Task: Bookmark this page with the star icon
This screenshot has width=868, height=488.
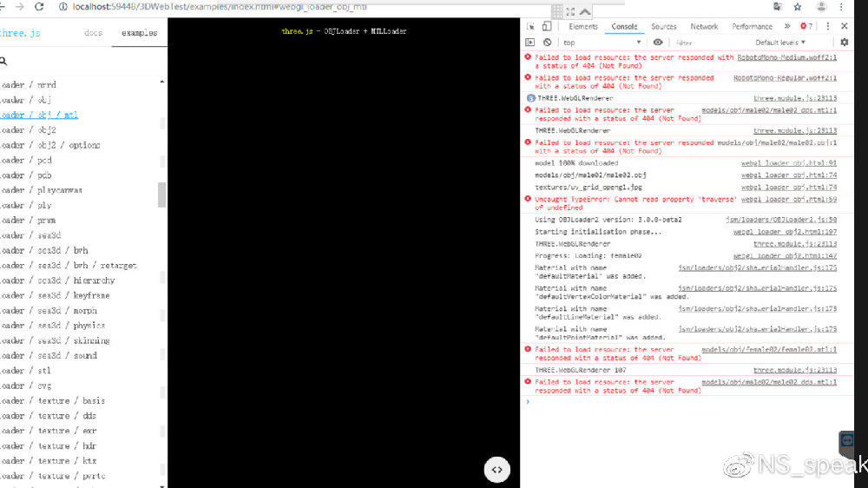Action: tap(798, 7)
